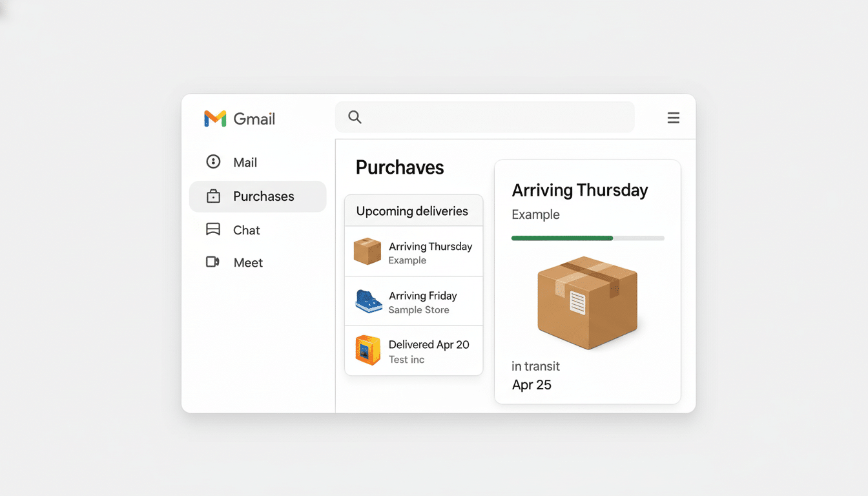
Task: Click the Test inc delivered package icon
Action: coord(366,350)
